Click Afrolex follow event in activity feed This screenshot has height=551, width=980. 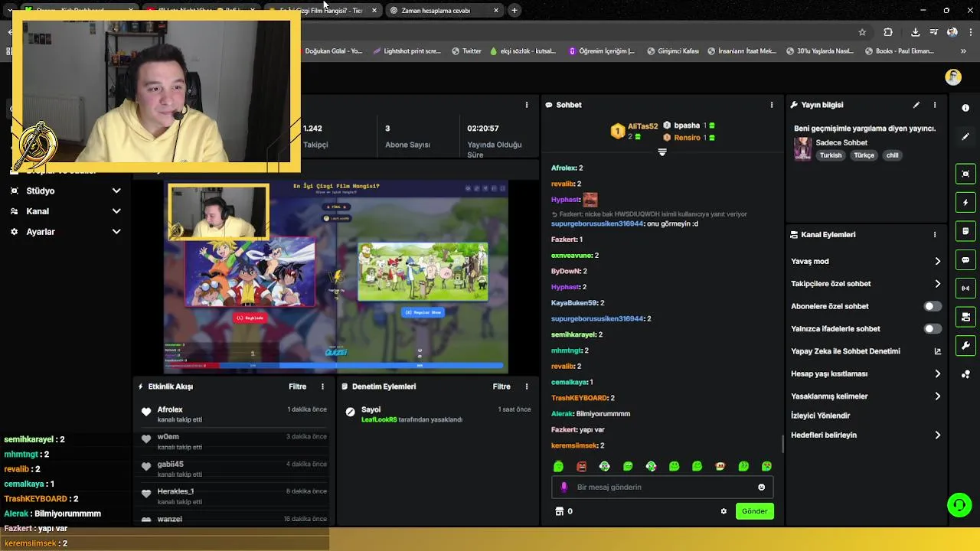(x=233, y=415)
